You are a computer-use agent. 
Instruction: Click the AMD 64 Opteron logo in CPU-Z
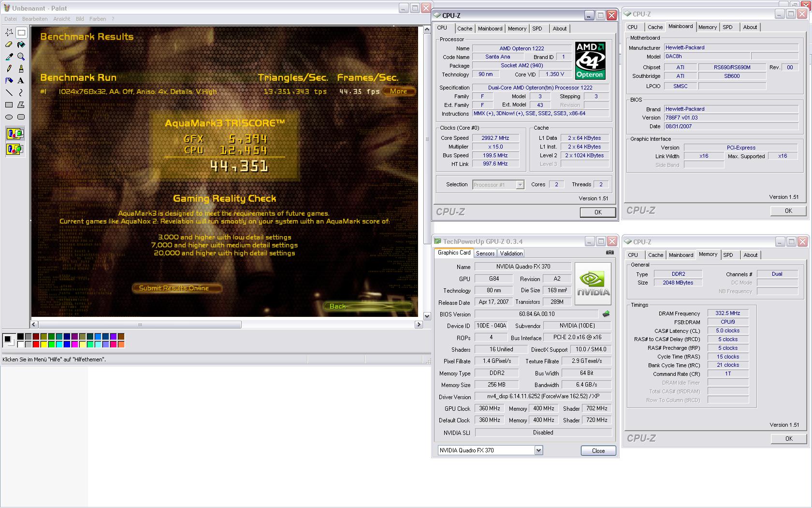(590, 60)
